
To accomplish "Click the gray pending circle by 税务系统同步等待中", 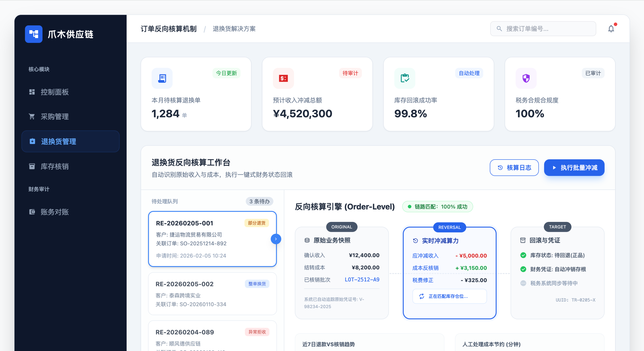I will (x=523, y=283).
